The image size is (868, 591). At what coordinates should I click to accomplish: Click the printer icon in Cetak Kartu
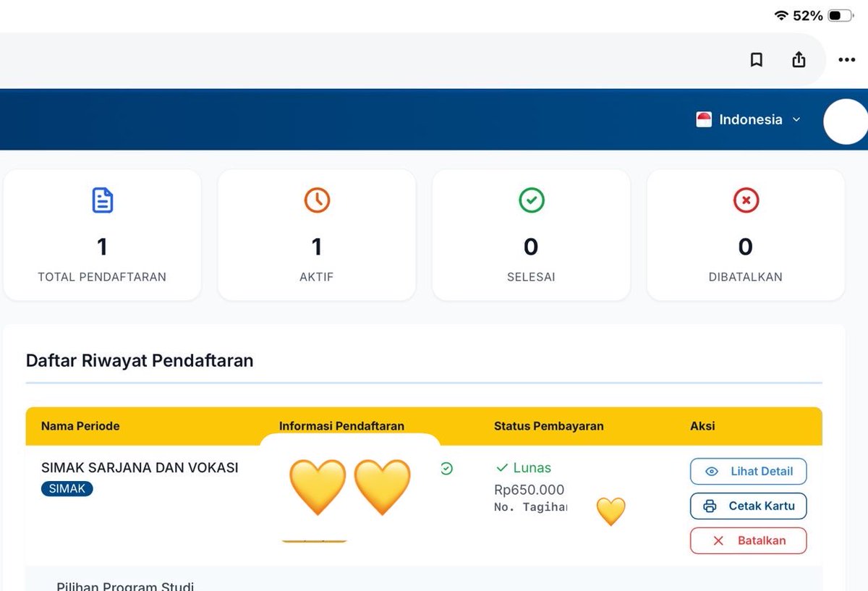coord(710,506)
